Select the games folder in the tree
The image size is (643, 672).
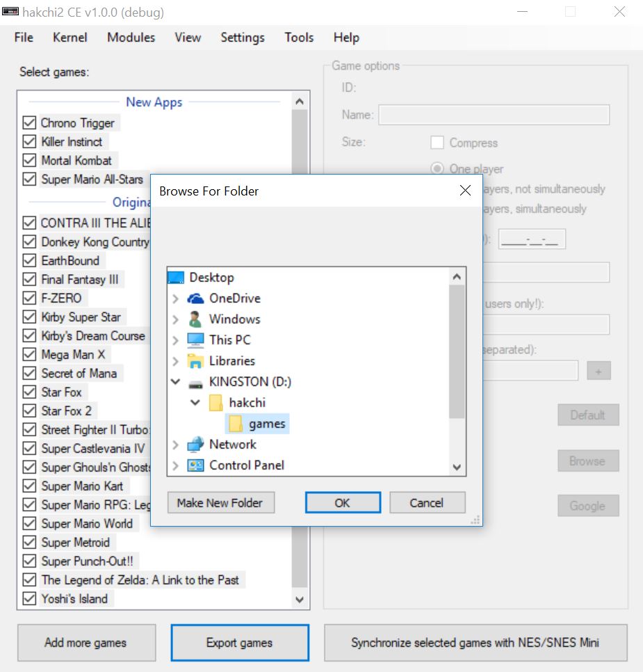pos(267,424)
